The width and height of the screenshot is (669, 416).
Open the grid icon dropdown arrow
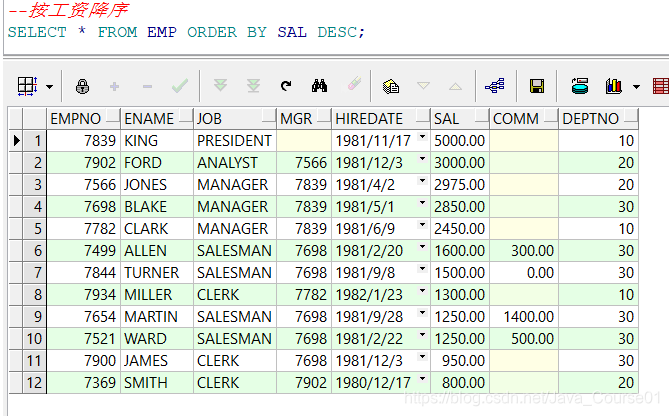tap(49, 87)
